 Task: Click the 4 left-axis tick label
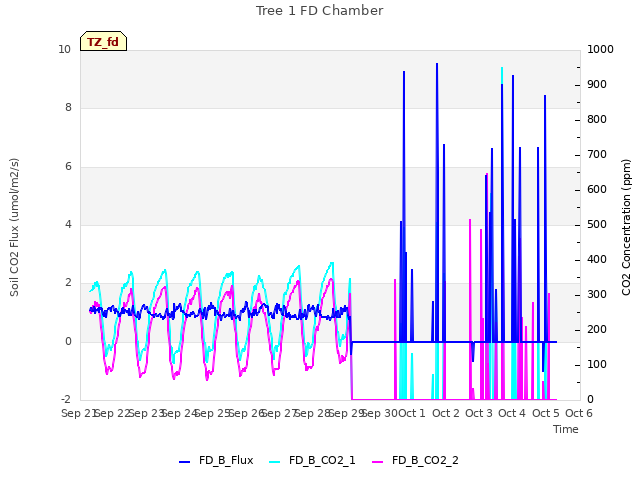point(68,224)
